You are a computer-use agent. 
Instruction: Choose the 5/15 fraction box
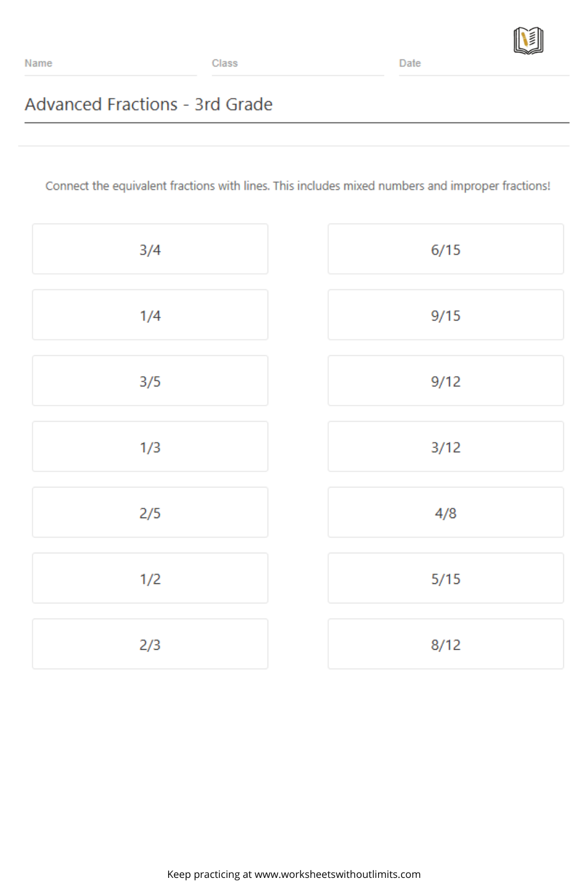click(446, 578)
